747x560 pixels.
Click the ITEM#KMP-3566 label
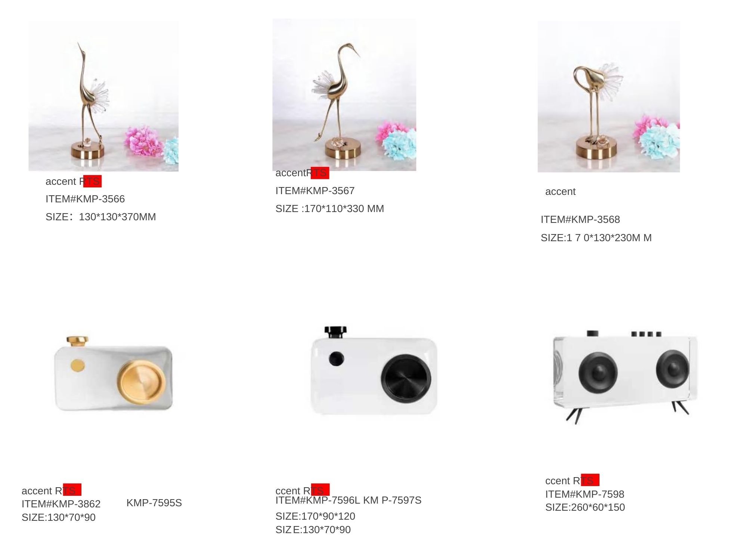pos(85,199)
